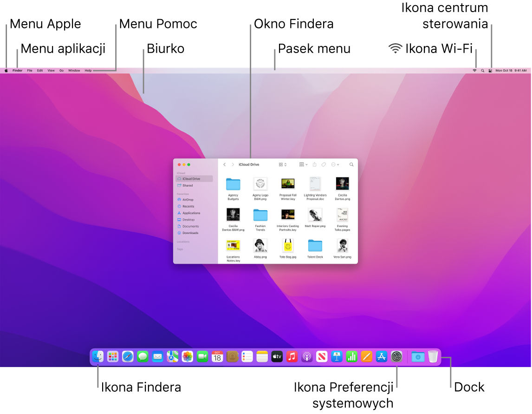Image resolution: width=532 pixels, height=414 pixels.
Task: Open Apple TV from the Dock
Action: (277, 356)
